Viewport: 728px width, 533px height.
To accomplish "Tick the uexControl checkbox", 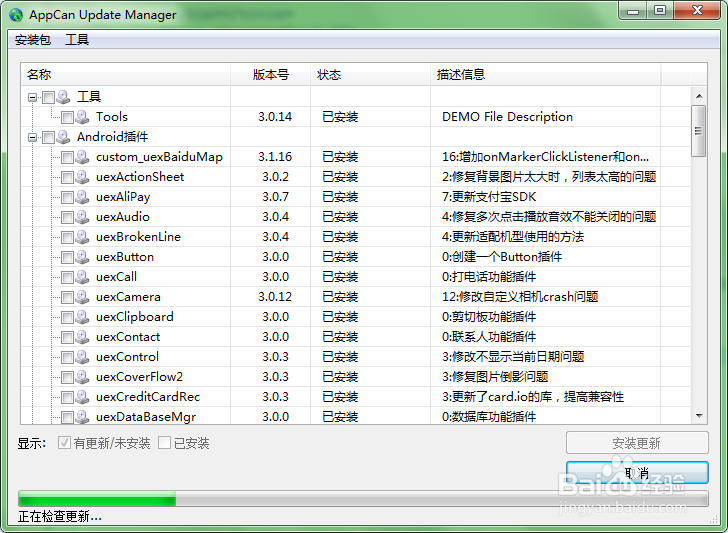I will (67, 357).
